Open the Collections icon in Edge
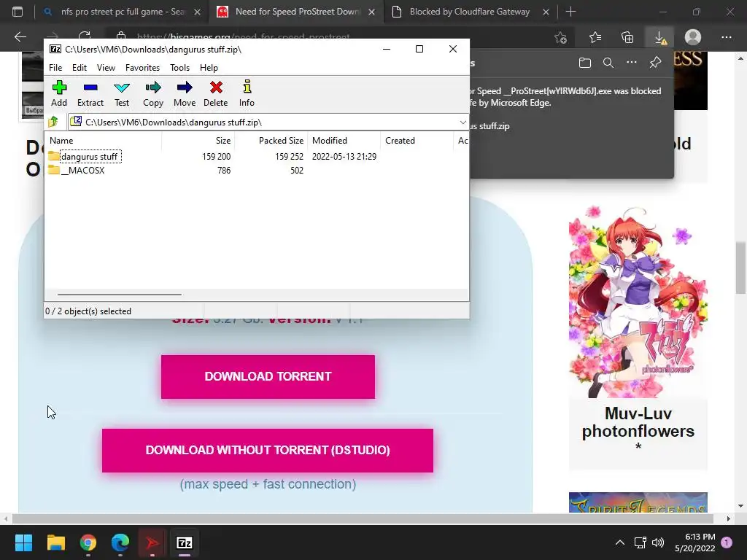This screenshot has height=560, width=747. 627,37
